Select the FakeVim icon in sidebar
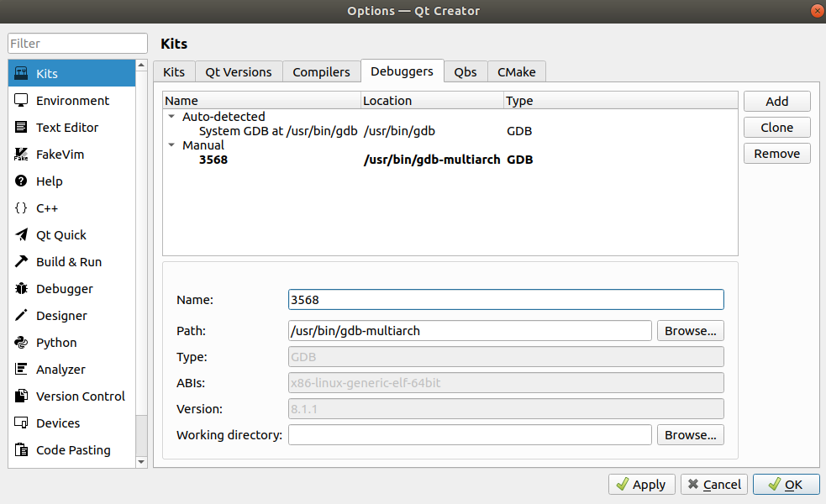This screenshot has height=504, width=826. (21, 155)
